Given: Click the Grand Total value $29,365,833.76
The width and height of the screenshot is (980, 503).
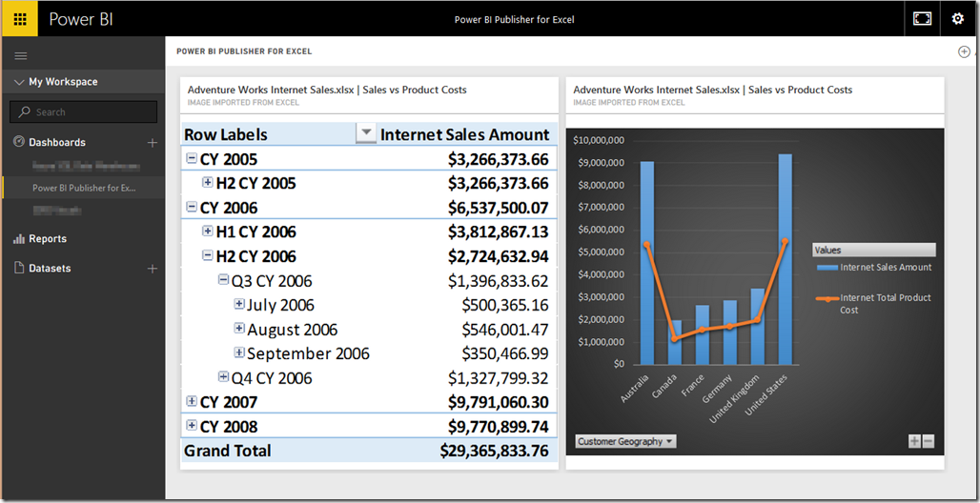Looking at the screenshot, I should point(494,451).
